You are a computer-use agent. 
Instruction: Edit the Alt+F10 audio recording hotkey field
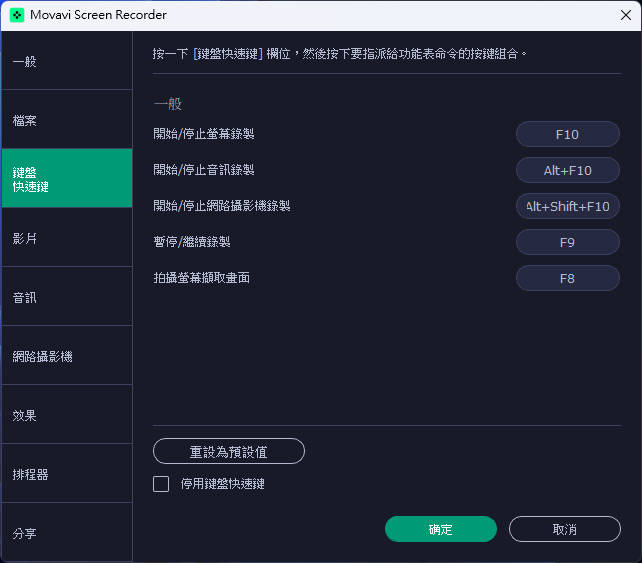point(567,170)
